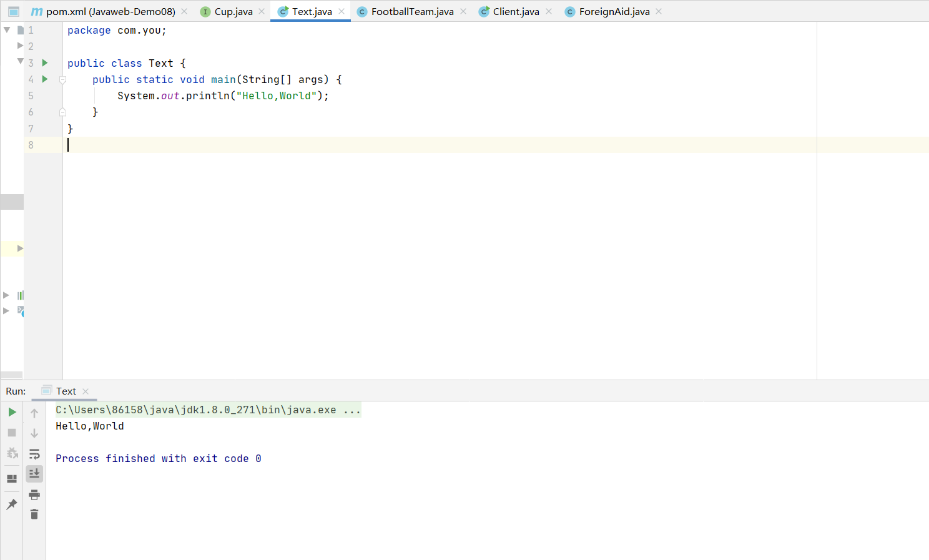Collapse the project tree arrow beside line 3
The image size is (929, 560).
click(x=20, y=61)
